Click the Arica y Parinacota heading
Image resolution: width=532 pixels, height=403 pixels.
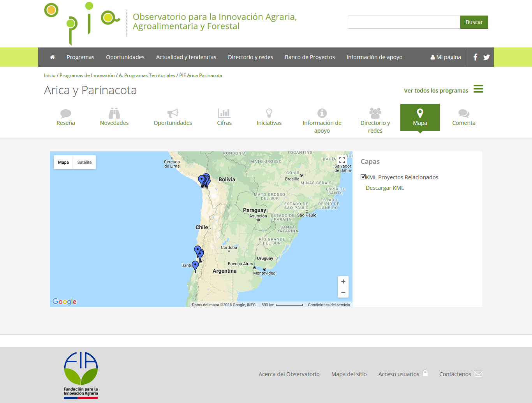pos(90,90)
